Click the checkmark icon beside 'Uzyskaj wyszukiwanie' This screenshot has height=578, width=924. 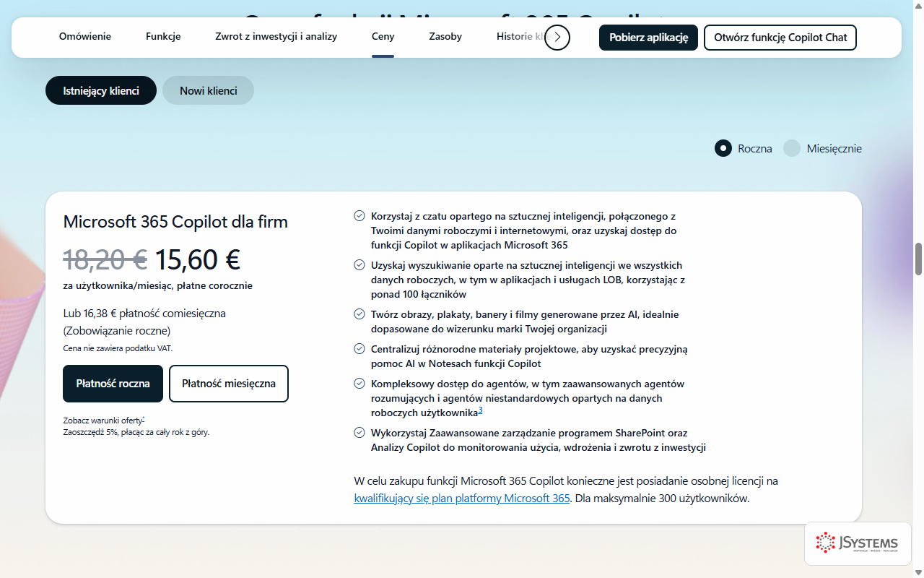[x=359, y=265]
